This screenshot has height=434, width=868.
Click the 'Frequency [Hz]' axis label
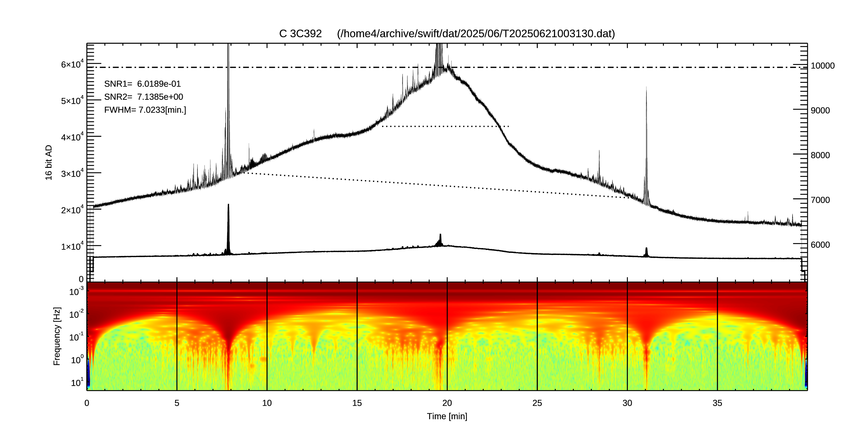(x=57, y=336)
